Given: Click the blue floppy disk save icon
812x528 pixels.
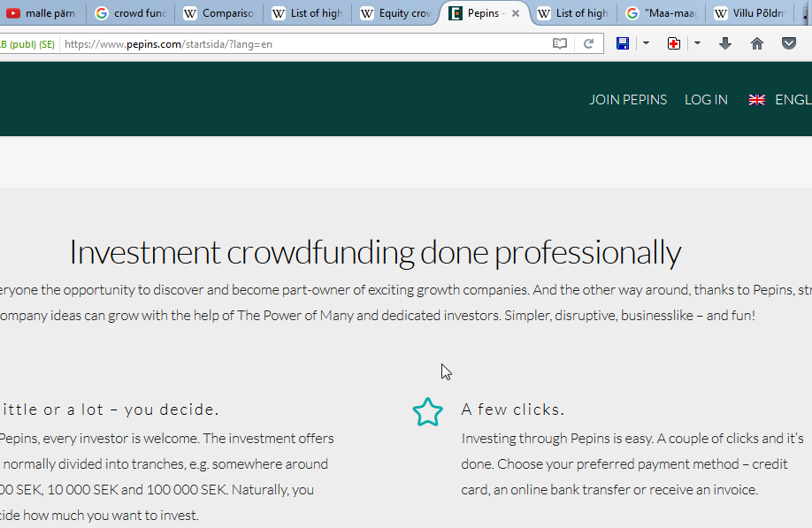Looking at the screenshot, I should (x=623, y=43).
